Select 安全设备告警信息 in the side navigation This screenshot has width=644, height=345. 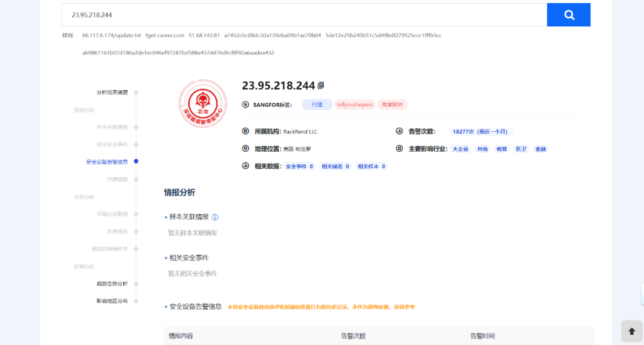(x=107, y=162)
